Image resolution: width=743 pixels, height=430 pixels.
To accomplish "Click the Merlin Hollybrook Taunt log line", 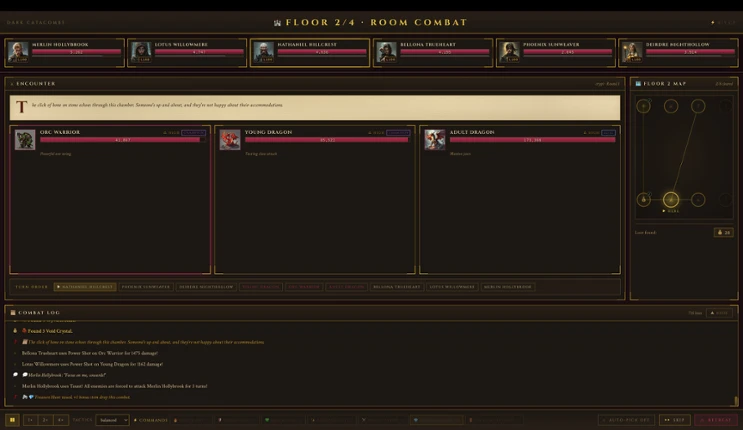I will [x=114, y=386].
